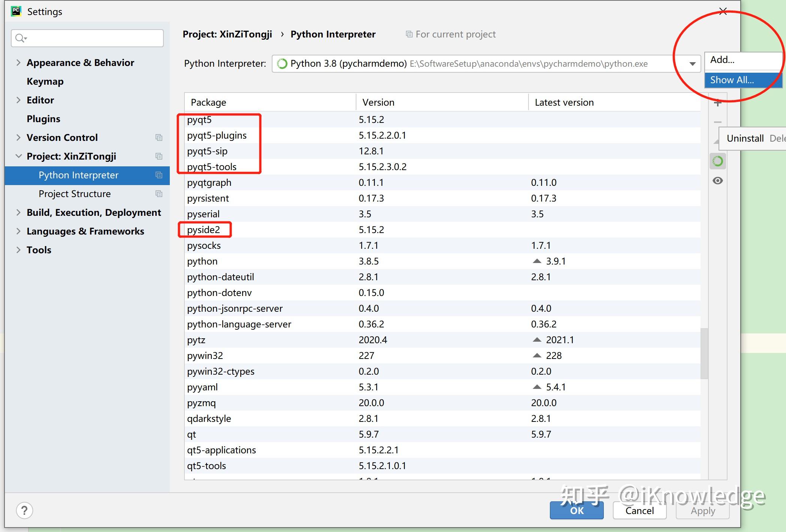The image size is (786, 532).
Task: Click the copy icon beside Python Interpreter entry
Action: (x=159, y=175)
